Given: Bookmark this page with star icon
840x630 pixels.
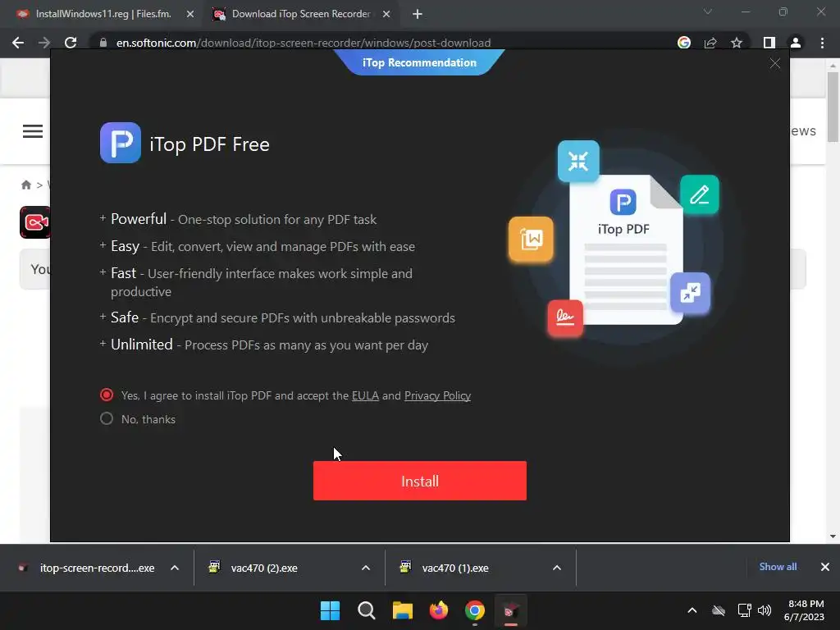Looking at the screenshot, I should pyautogui.click(x=737, y=43).
